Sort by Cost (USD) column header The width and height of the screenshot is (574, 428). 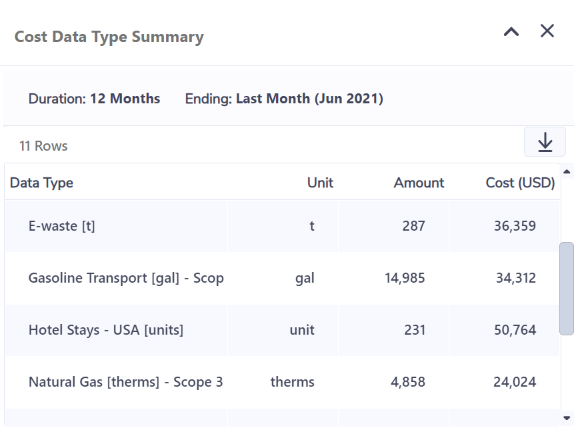tap(520, 183)
